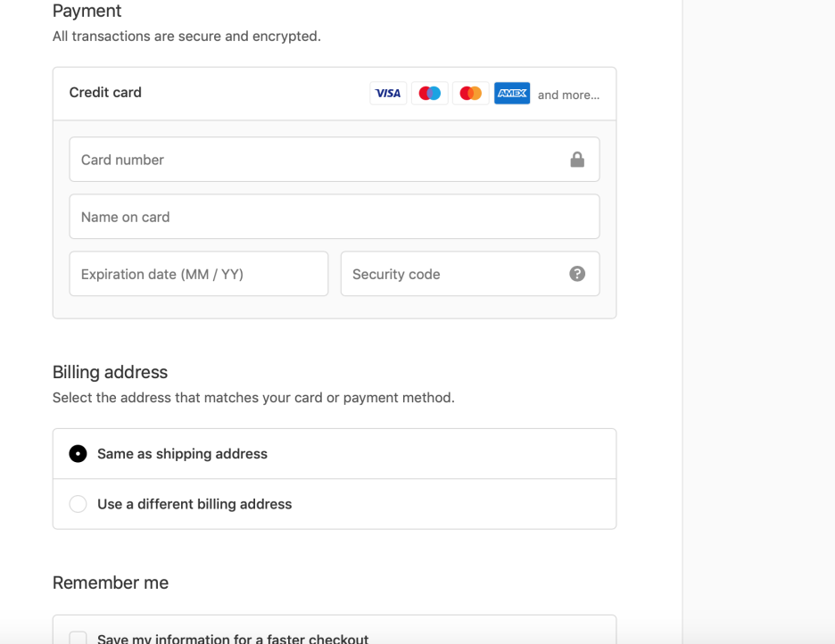This screenshot has width=835, height=644.
Task: Click 'All transactions are secure and encrypted.' text
Action: pyautogui.click(x=186, y=37)
